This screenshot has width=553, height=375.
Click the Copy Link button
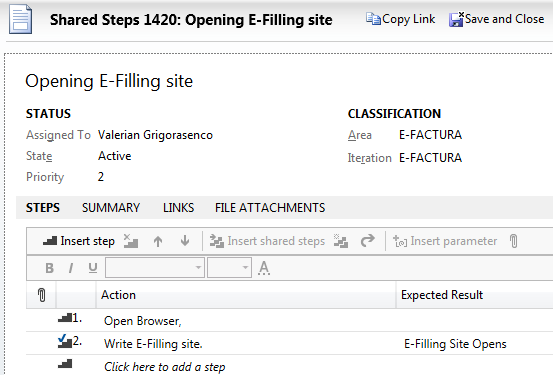coord(400,19)
